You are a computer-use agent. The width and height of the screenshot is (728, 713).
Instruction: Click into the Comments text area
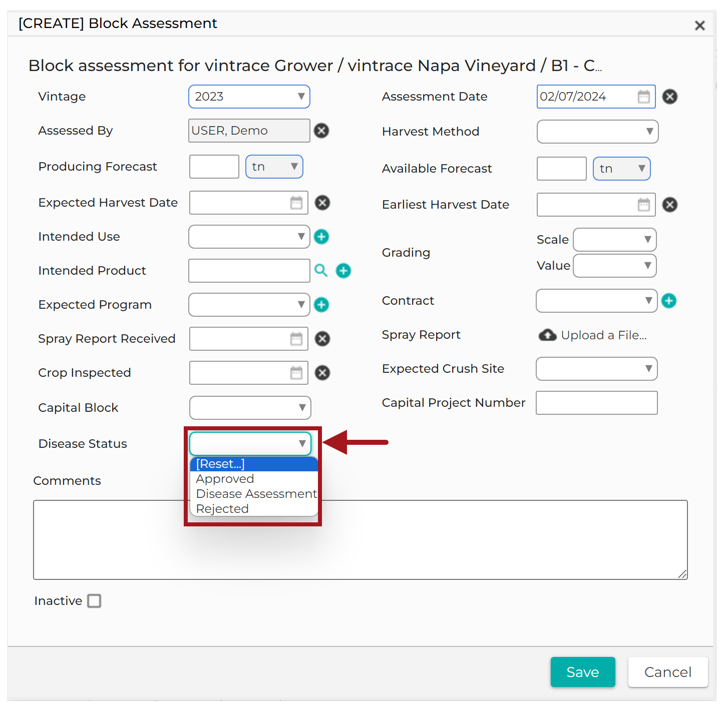(360, 540)
